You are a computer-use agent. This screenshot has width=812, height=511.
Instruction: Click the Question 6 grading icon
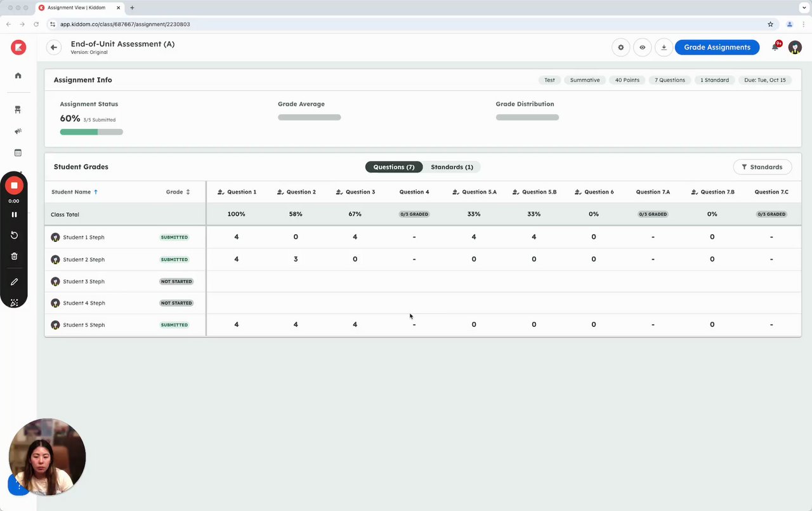578,192
